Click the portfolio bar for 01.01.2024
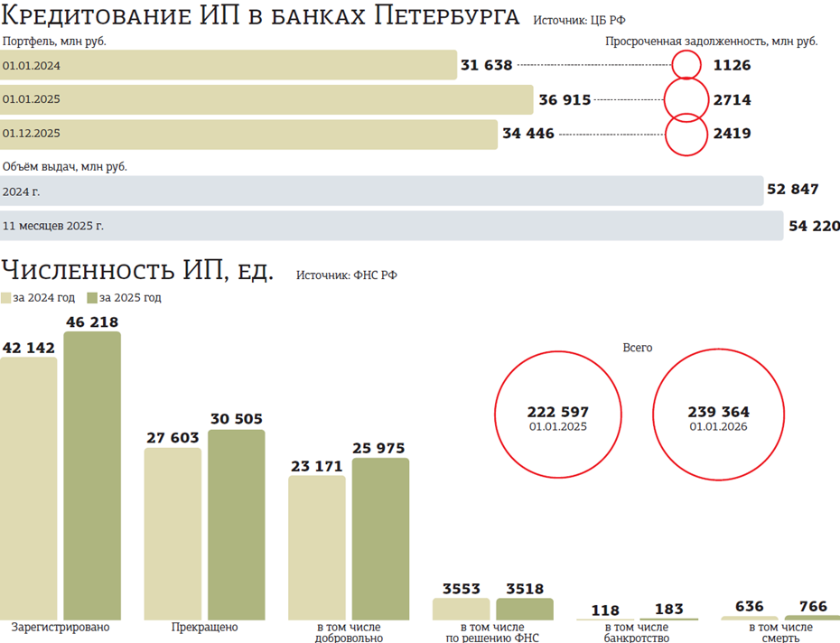Screen dimensions: 840x643 click(229, 65)
